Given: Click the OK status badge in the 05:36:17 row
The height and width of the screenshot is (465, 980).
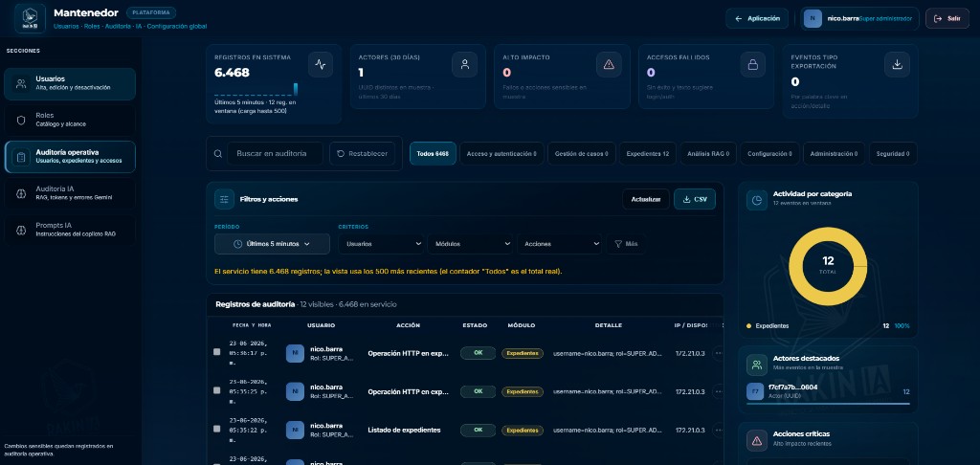Looking at the screenshot, I should point(479,353).
